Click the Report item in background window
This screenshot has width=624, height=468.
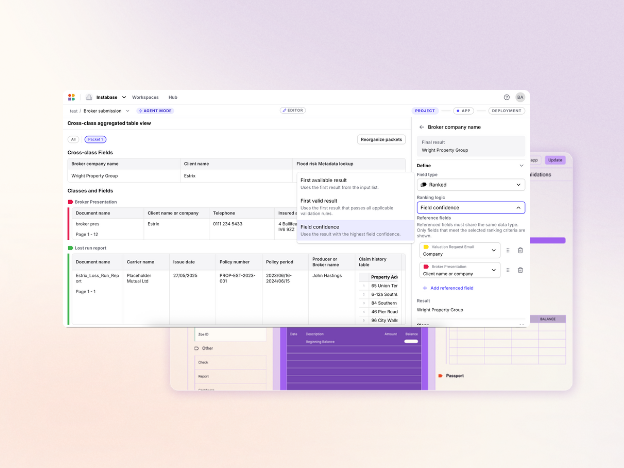coord(230,376)
